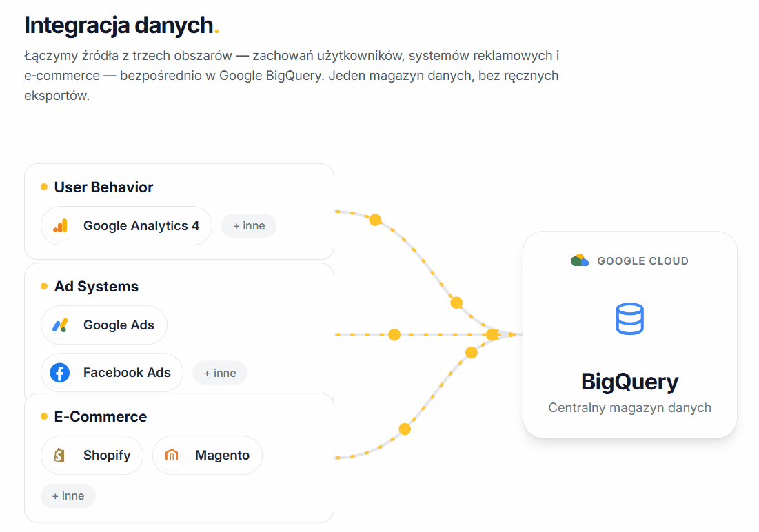Open '+ inne' under Shopify
Image resolution: width=759 pixels, height=532 pixels.
coord(68,495)
